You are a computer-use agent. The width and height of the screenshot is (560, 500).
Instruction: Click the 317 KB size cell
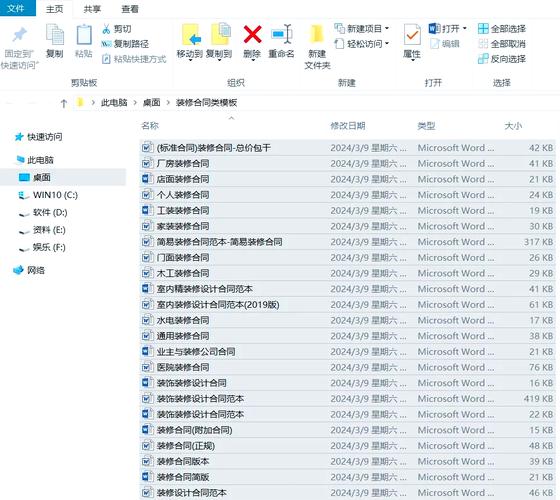point(539,242)
